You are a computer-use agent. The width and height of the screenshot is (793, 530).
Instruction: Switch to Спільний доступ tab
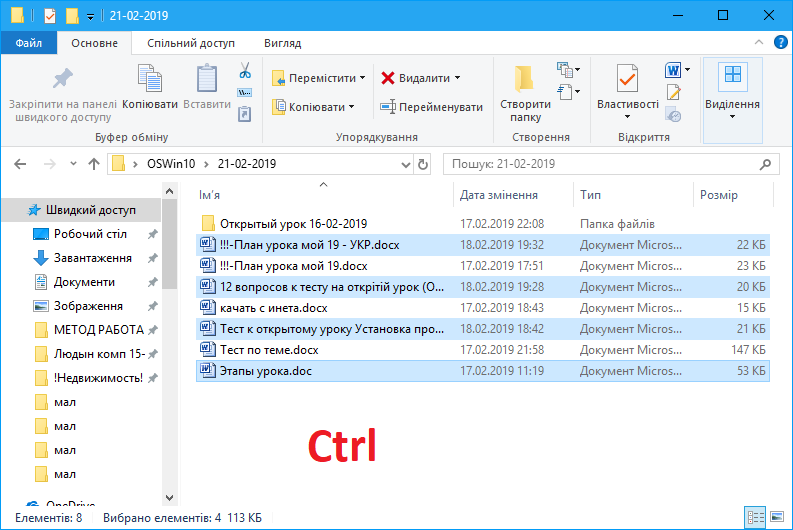click(x=191, y=43)
